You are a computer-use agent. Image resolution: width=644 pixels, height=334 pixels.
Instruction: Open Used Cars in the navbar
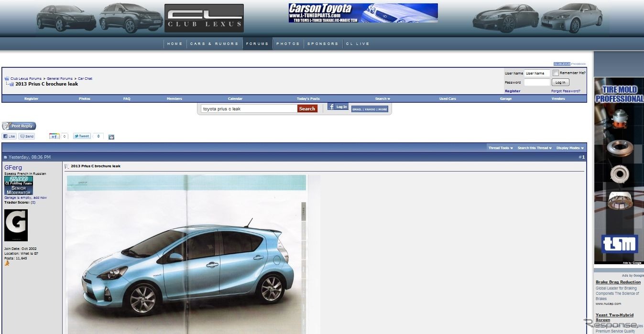click(x=448, y=98)
